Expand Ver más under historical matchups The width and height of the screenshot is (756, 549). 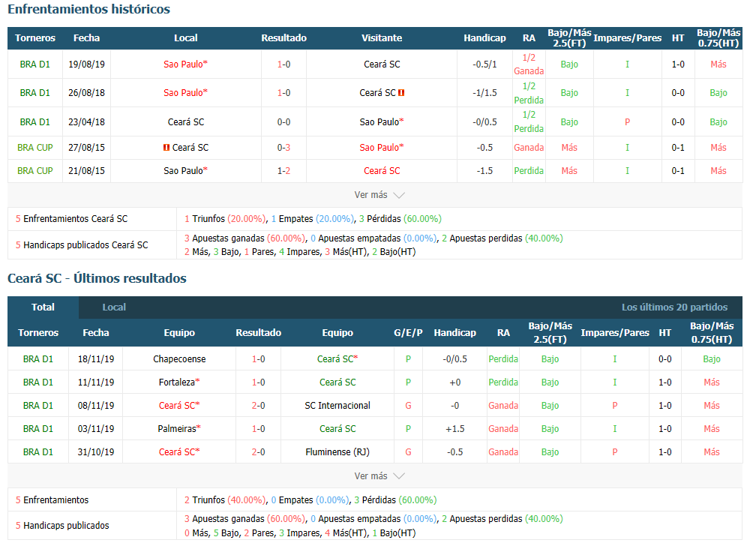coord(379,195)
